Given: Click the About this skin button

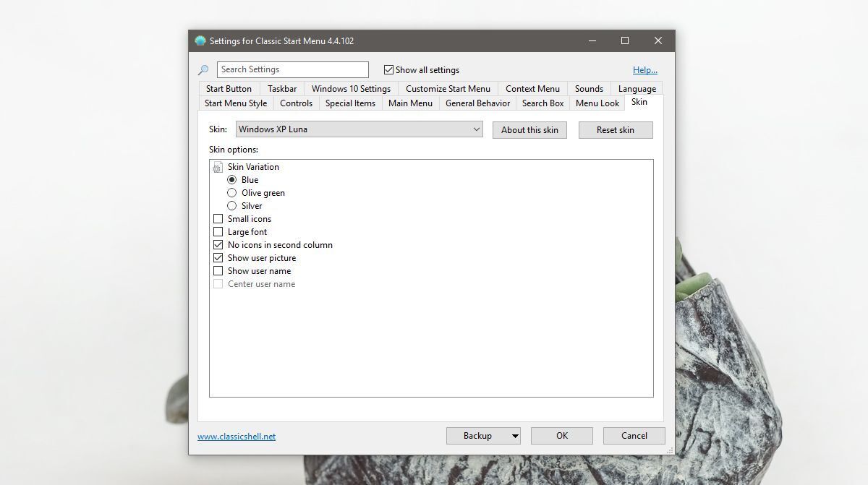Looking at the screenshot, I should [529, 129].
